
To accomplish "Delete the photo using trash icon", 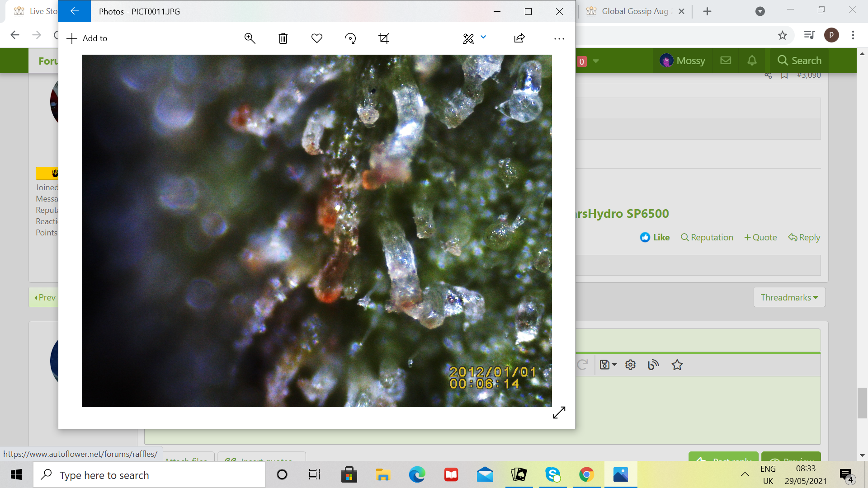I will point(283,38).
